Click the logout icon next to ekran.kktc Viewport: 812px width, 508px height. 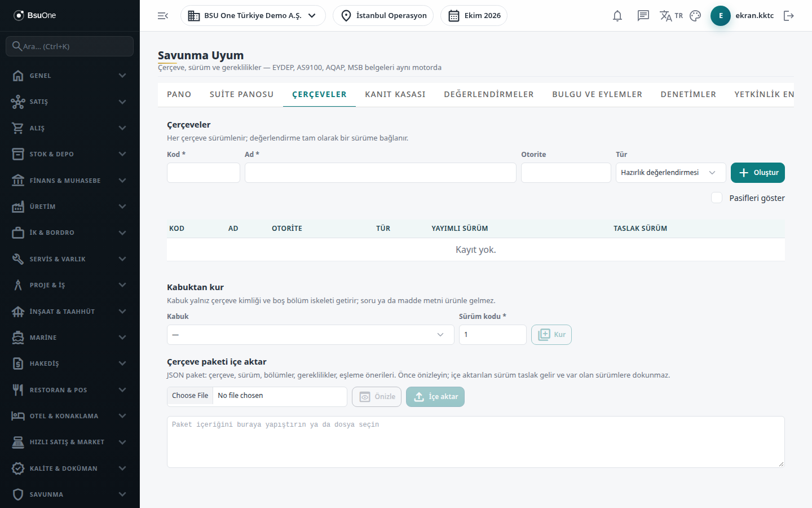click(789, 16)
